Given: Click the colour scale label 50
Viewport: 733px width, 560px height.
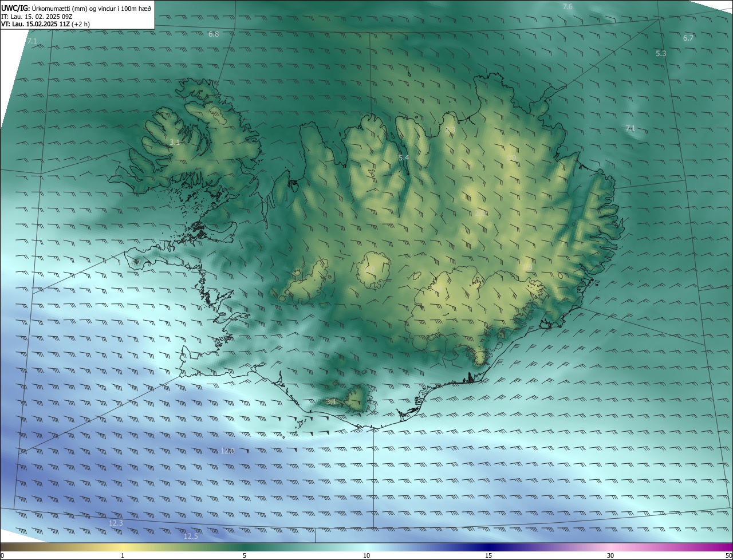Looking at the screenshot, I should [x=729, y=556].
